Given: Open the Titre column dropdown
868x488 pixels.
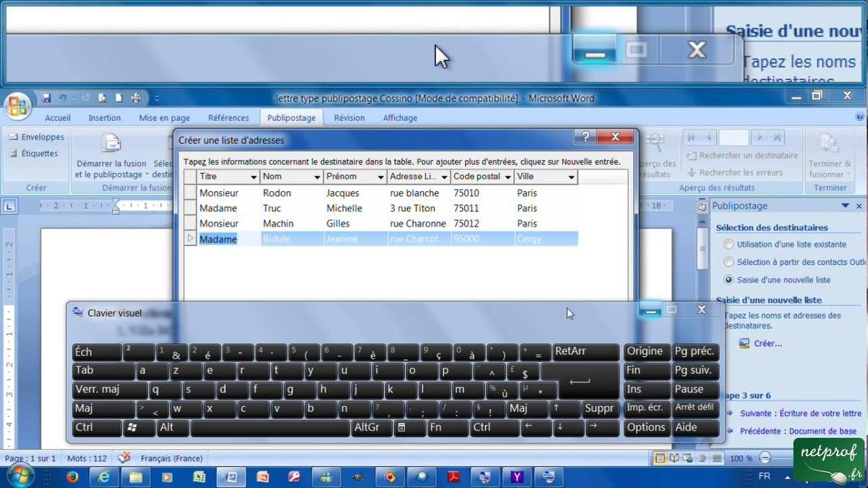Looking at the screenshot, I should pos(254,177).
